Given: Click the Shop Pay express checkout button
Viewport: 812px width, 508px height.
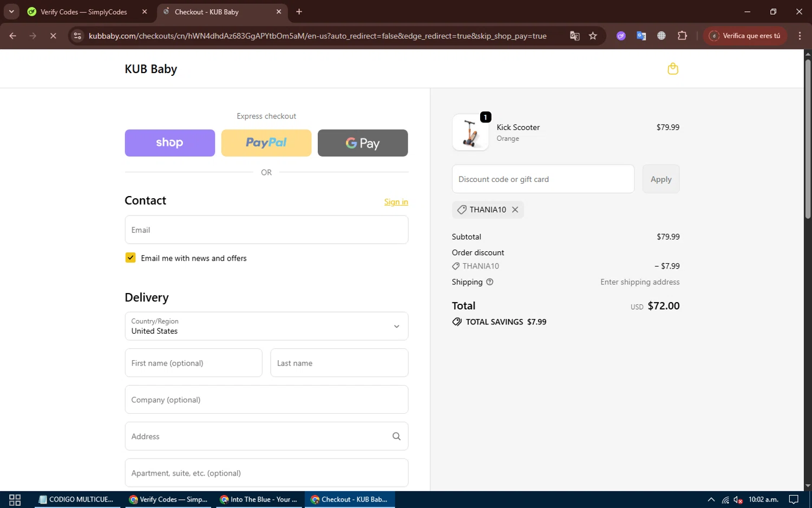Looking at the screenshot, I should coord(170,143).
